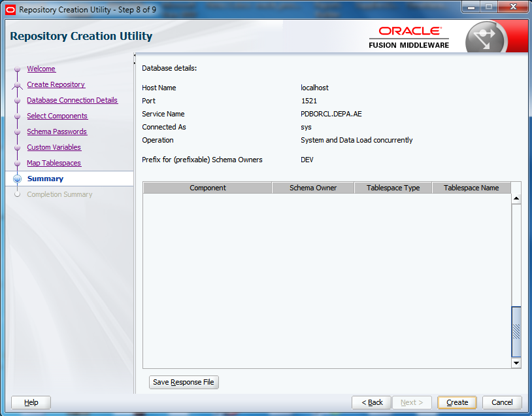Click the Create Repository step bullet icon
The width and height of the screenshot is (532, 416).
17,85
